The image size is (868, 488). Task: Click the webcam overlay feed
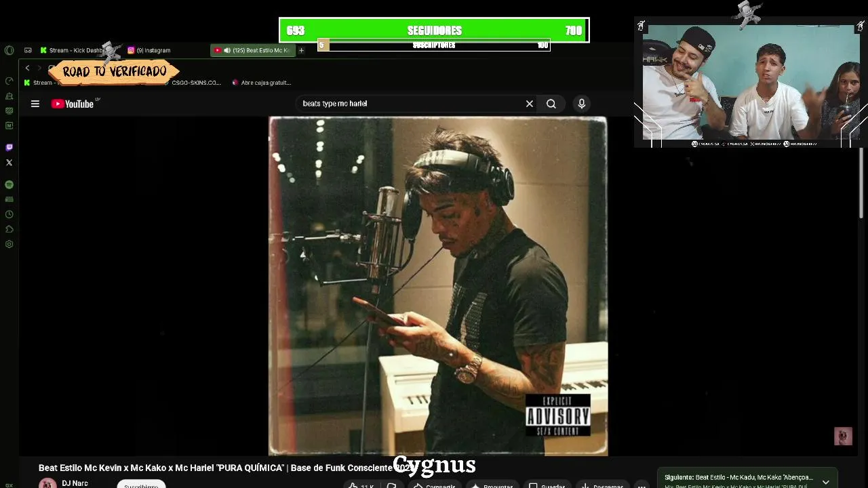tap(751, 82)
